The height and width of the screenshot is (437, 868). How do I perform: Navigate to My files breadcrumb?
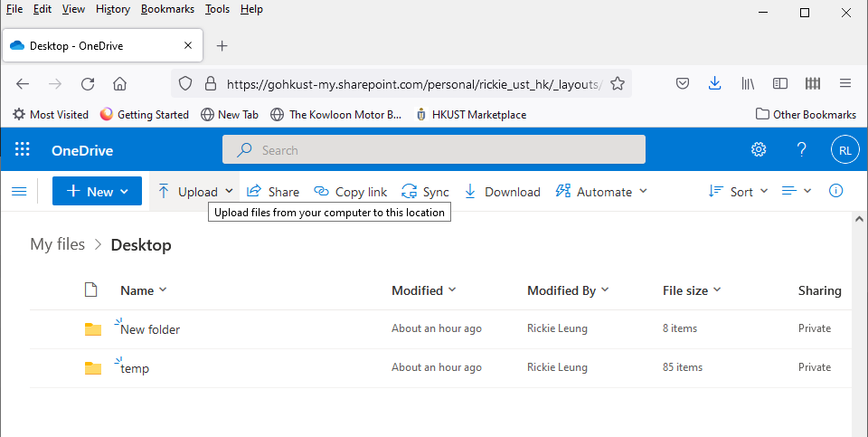(57, 244)
